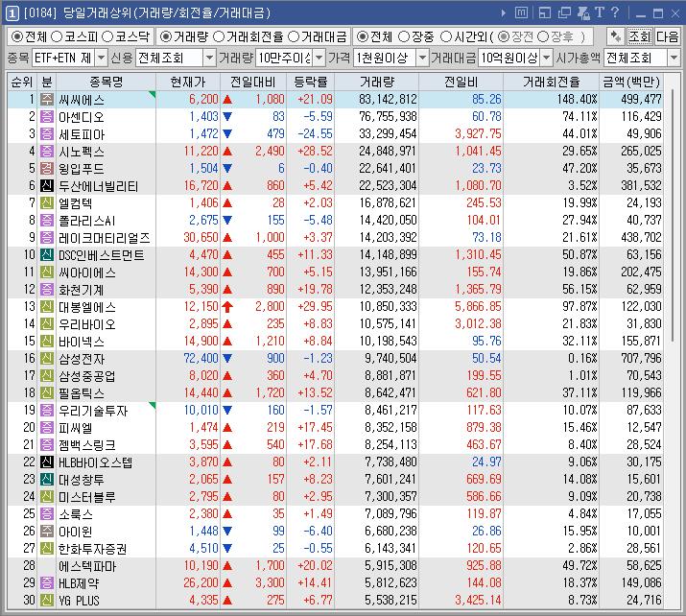Sort by the 전일비 column header
This screenshot has height=616, width=686.
click(461, 82)
